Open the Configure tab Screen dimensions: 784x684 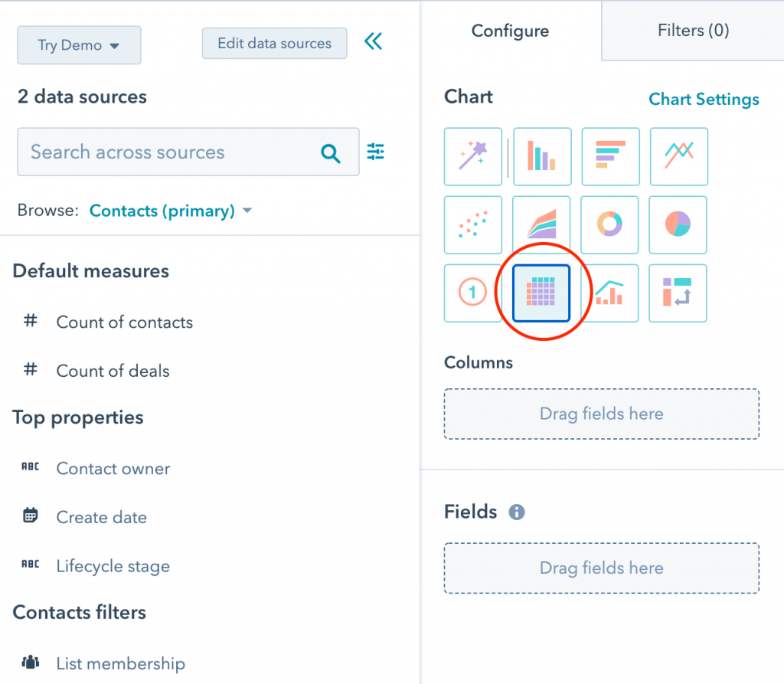(510, 31)
